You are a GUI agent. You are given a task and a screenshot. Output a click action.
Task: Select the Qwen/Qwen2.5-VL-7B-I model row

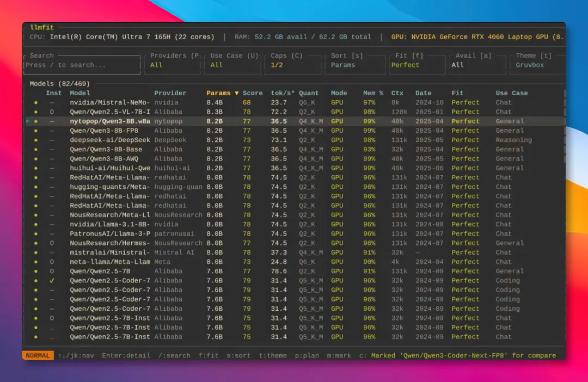(295, 112)
